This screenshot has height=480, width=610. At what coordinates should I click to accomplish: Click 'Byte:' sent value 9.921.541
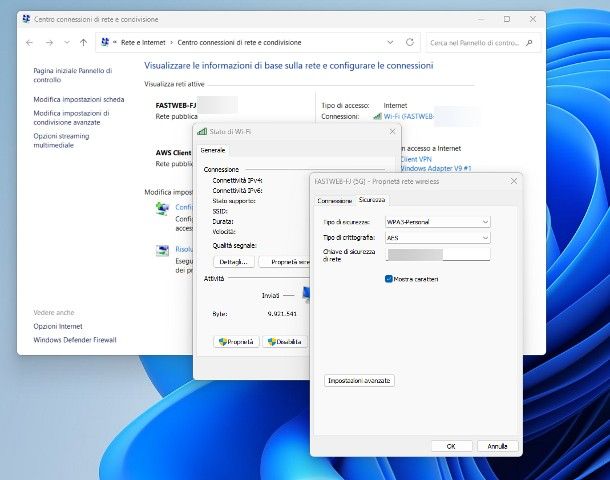(x=282, y=314)
